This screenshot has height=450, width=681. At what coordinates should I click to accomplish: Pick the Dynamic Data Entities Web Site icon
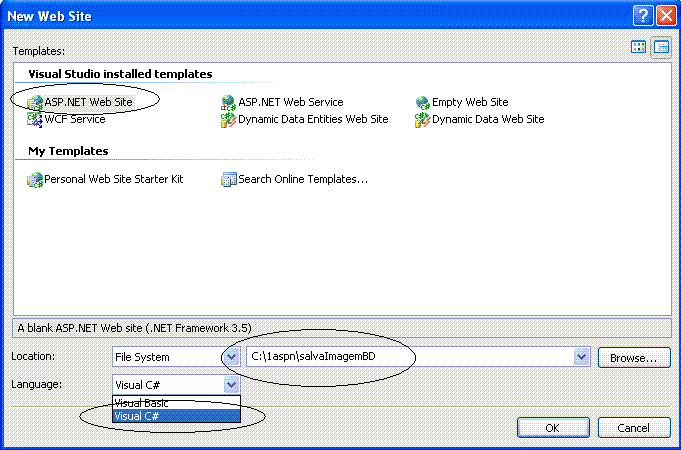tap(228, 119)
